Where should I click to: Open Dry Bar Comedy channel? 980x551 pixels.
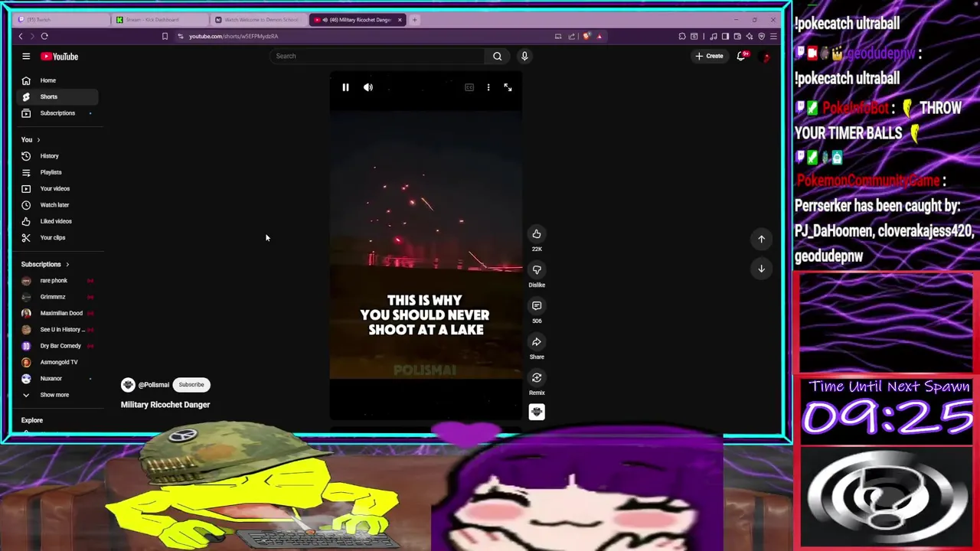(x=57, y=346)
